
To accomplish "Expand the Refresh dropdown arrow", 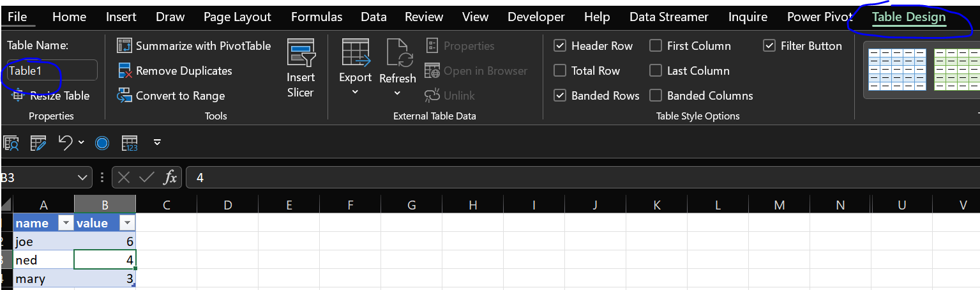I will 397,93.
